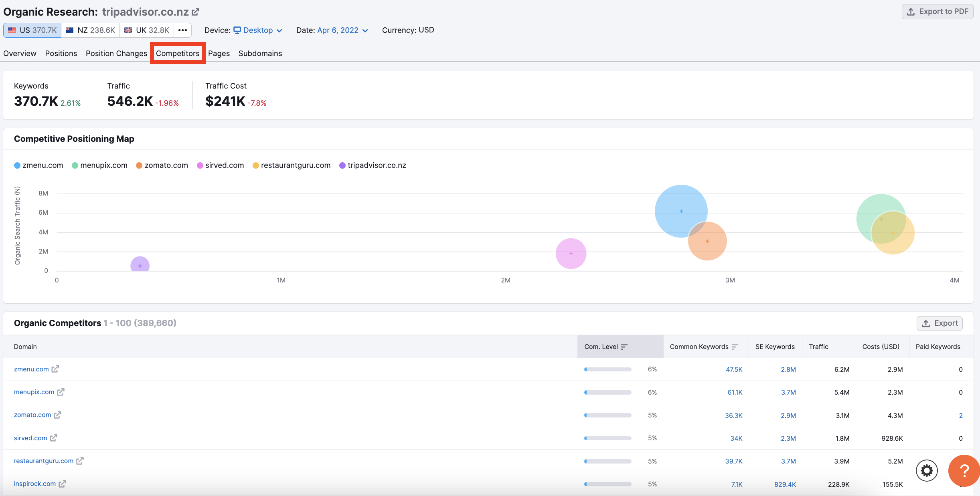The height and width of the screenshot is (496, 980).
Task: Switch to the Overview tab
Action: (x=20, y=53)
